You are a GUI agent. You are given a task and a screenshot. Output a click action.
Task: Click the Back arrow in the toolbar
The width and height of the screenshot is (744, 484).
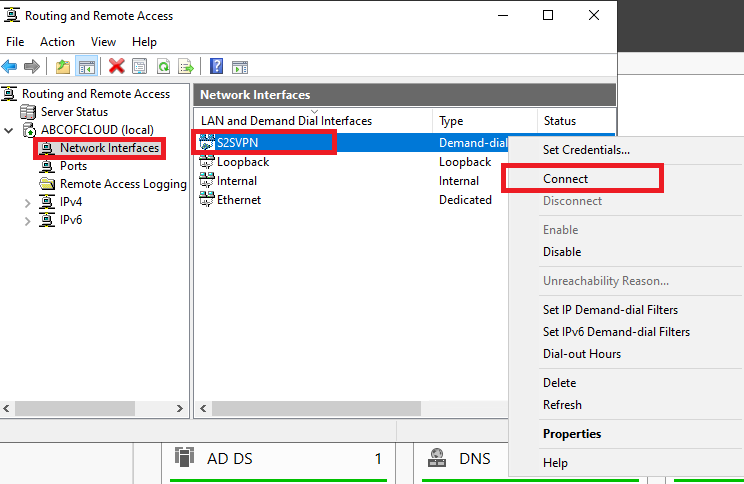tap(10, 67)
